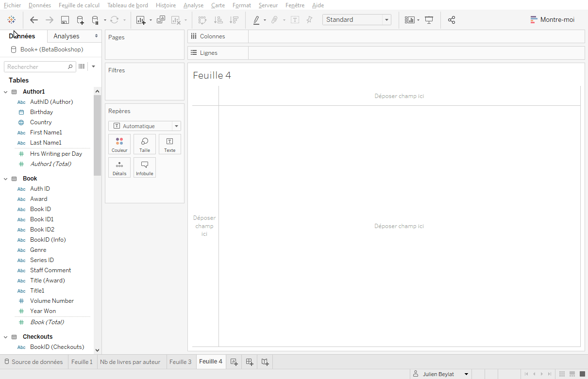Select the Hrs Writing per Day field
This screenshot has height=379, width=588.
56,154
